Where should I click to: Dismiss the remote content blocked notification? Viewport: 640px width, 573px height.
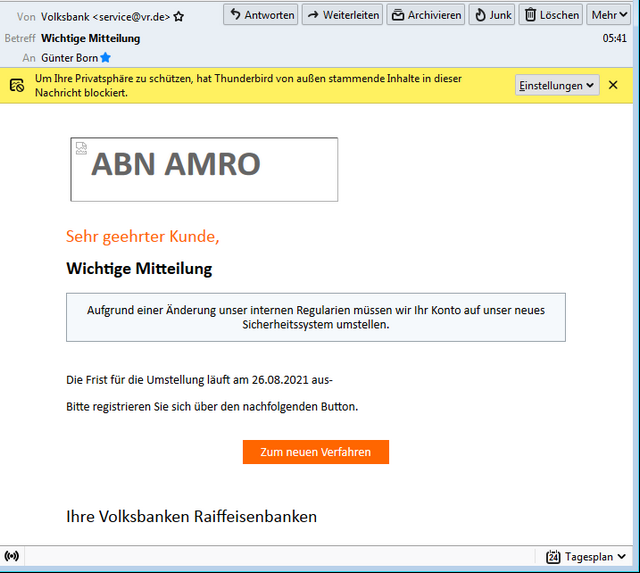613,85
